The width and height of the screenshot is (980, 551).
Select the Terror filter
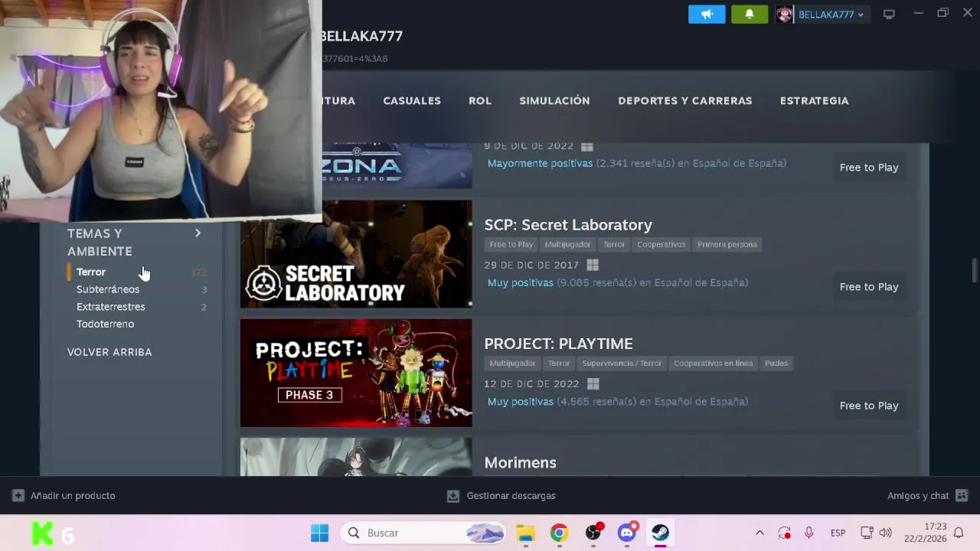(91, 272)
